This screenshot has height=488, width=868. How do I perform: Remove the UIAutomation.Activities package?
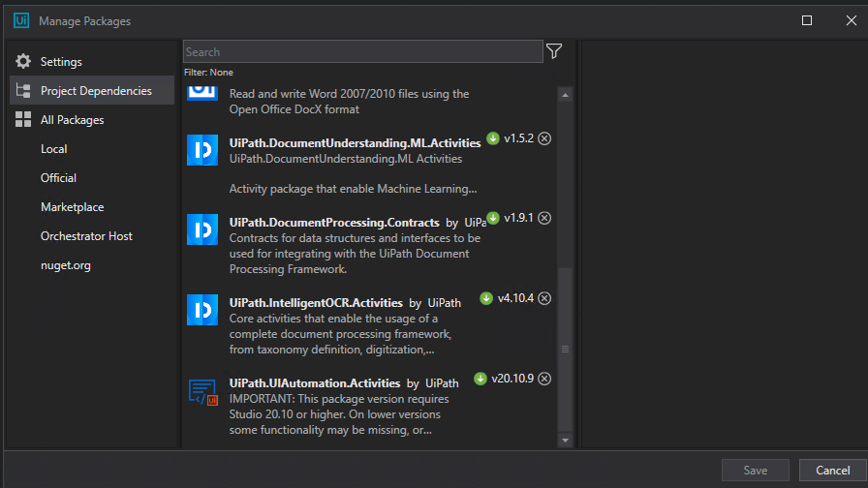(544, 379)
